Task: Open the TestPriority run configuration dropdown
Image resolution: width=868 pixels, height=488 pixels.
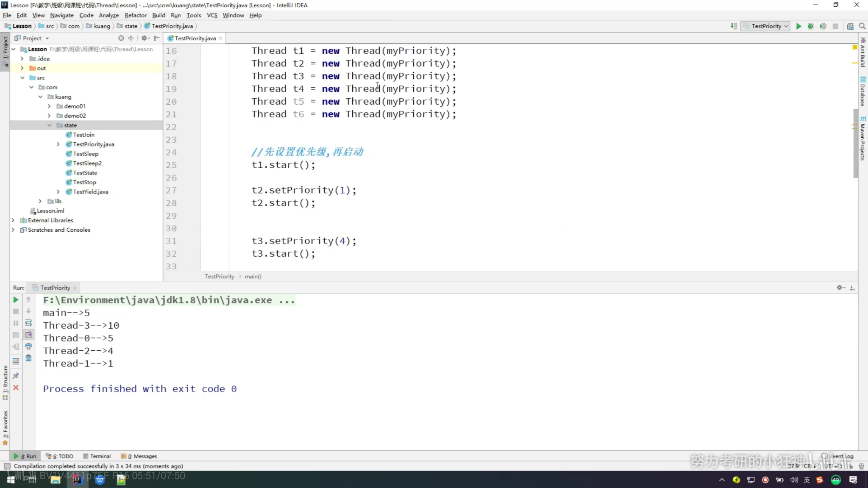Action: (766, 26)
